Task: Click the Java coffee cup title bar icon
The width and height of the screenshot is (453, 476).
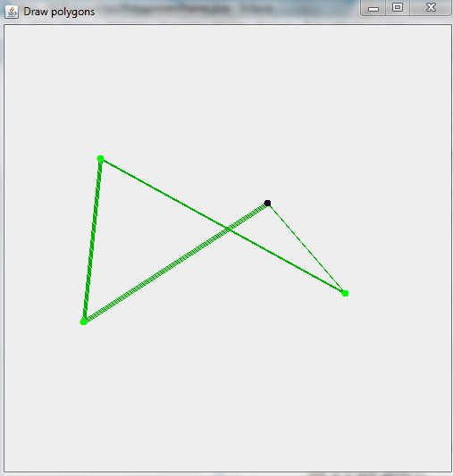Action: 12,13
